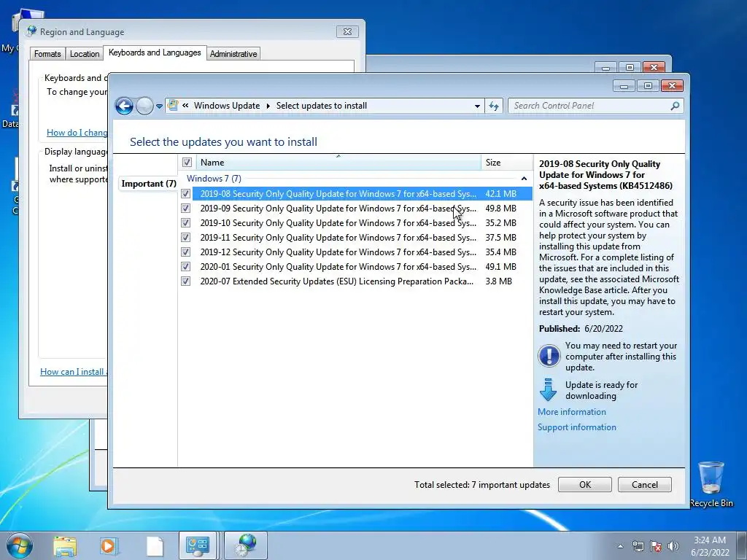747x560 pixels.
Task: Uncheck the 2020-01 Security Only update
Action: point(186,267)
